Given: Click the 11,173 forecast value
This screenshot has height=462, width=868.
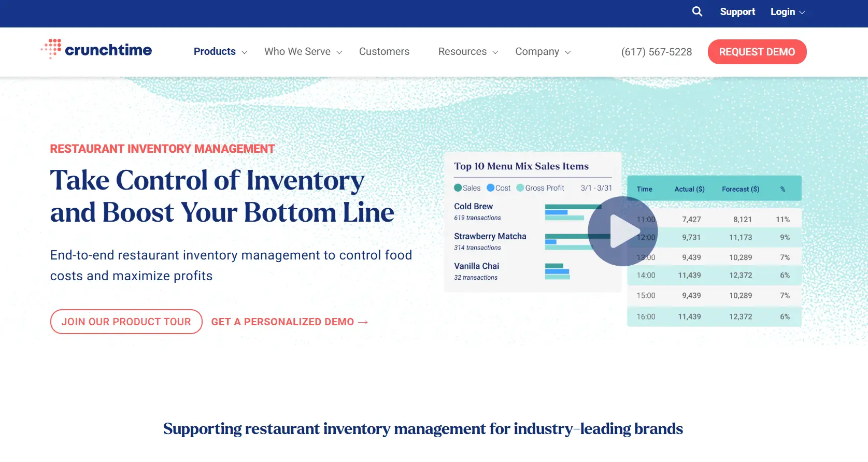Looking at the screenshot, I should pos(741,237).
